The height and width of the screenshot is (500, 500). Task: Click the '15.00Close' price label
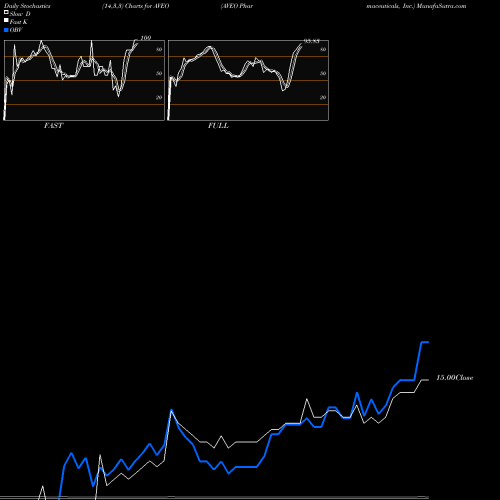(455, 378)
